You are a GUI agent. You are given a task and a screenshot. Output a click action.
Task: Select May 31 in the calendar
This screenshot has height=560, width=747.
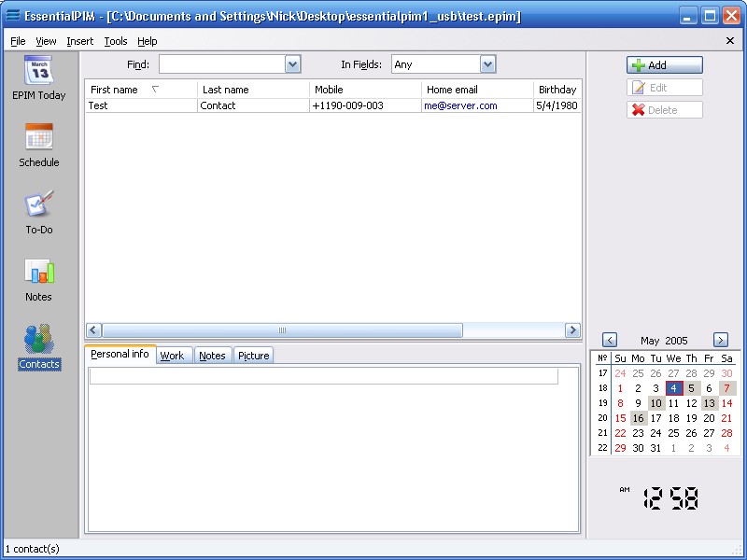click(656, 448)
